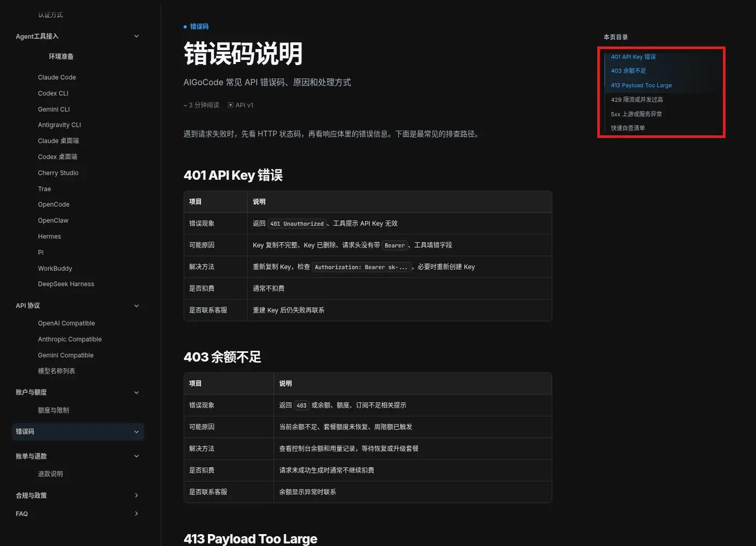Jump to 快速自查清单 in contents
The height and width of the screenshot is (546, 756).
coord(627,128)
